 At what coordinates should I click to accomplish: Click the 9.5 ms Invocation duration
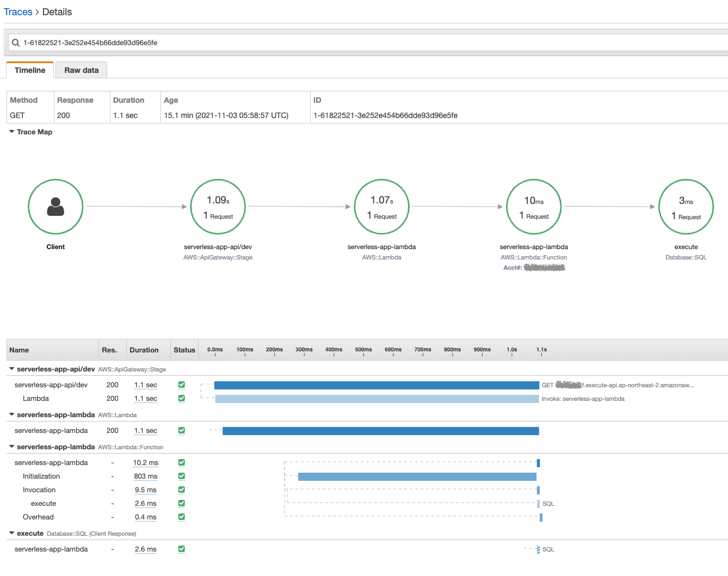tap(146, 490)
